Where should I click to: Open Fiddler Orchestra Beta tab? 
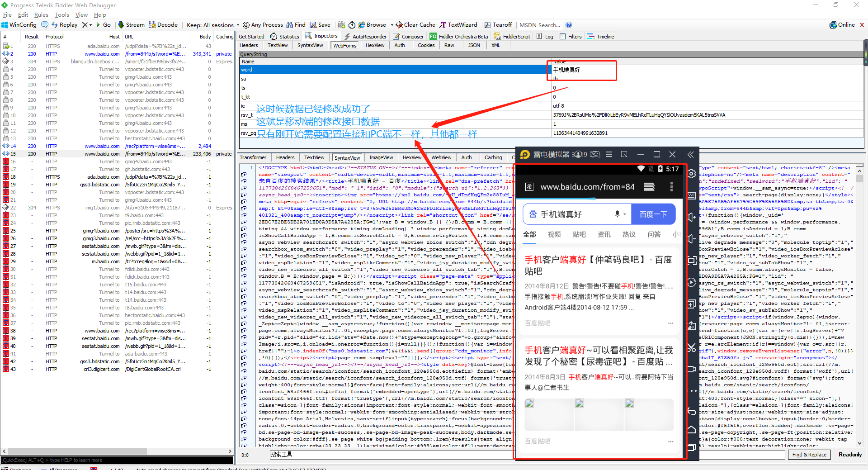(x=459, y=37)
